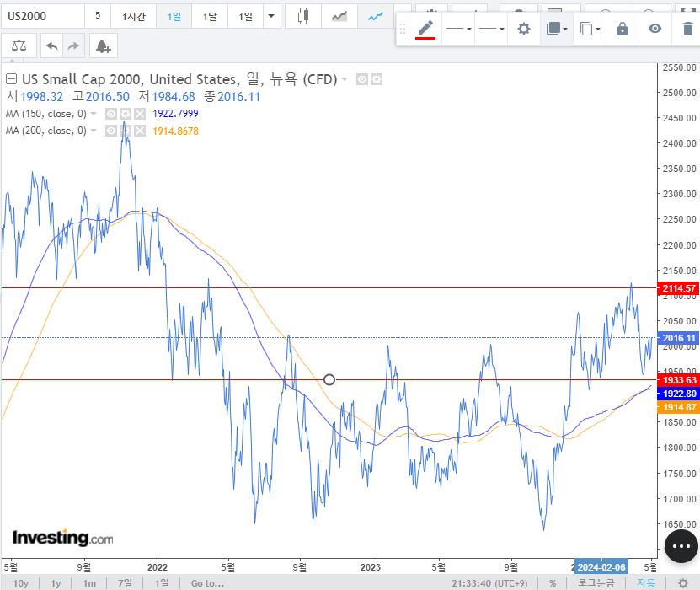Click the fullscreen icon at top right
Image resolution: width=700 pixels, height=590 pixels.
687,9
